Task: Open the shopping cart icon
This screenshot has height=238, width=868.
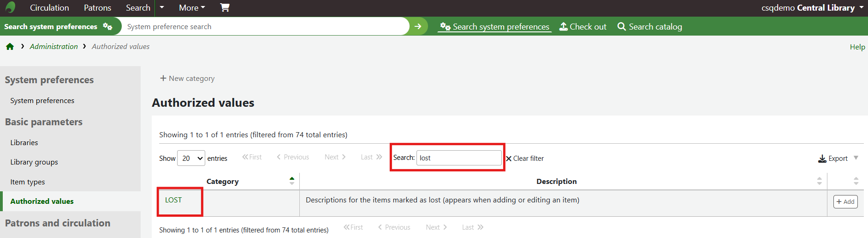Action: [225, 7]
